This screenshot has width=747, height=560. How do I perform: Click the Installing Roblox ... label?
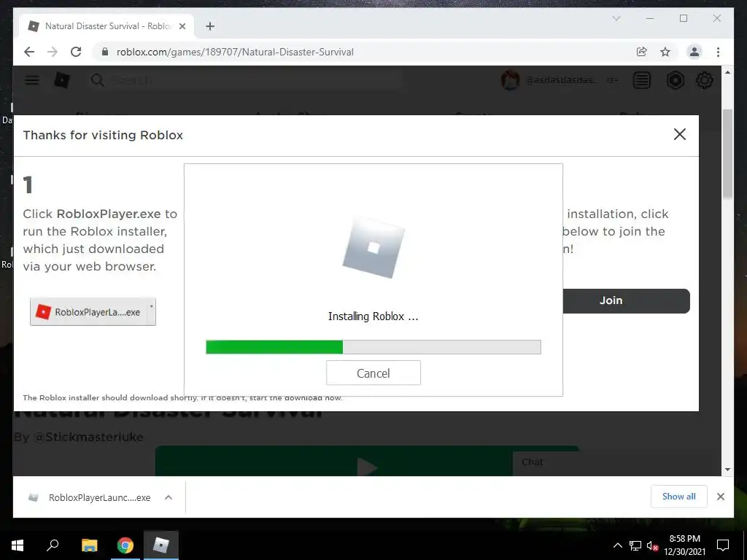[x=373, y=316]
